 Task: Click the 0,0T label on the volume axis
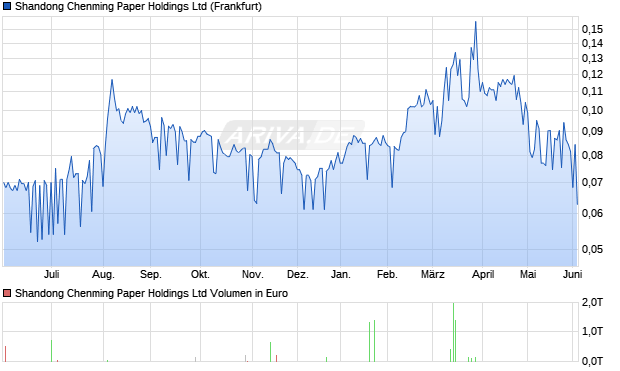click(592, 361)
